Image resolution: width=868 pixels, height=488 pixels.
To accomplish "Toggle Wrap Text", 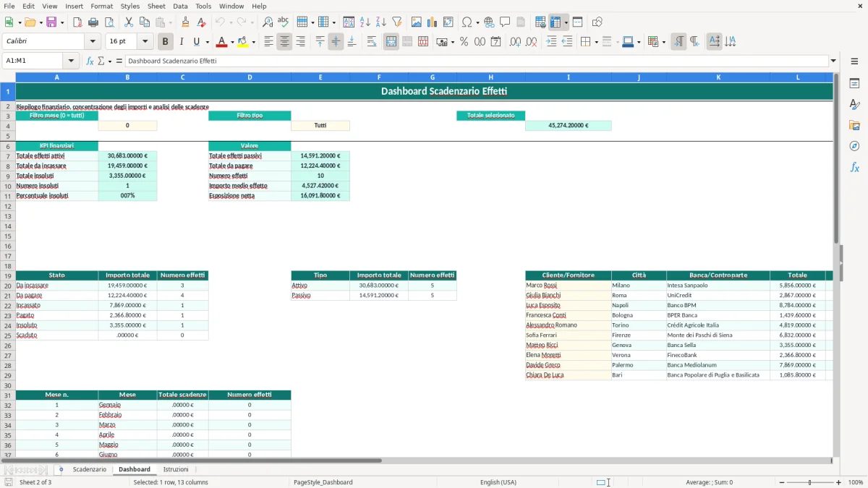I will click(372, 42).
